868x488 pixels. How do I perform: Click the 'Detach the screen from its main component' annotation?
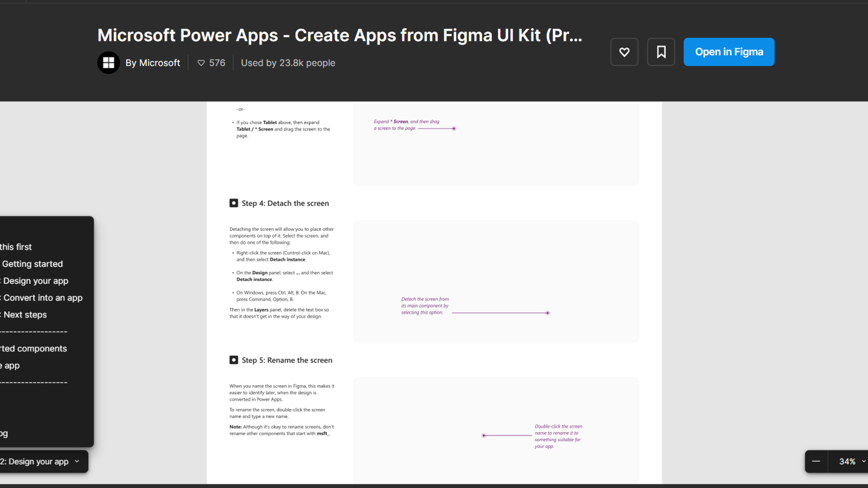(x=425, y=306)
